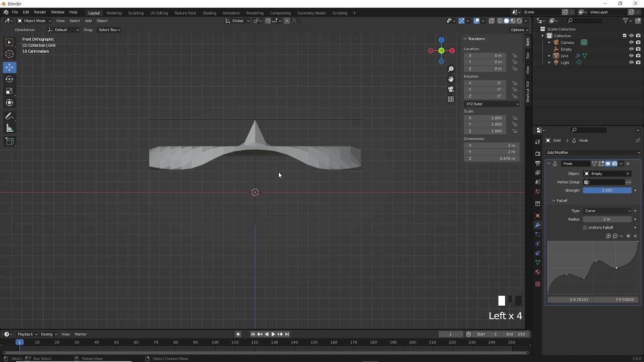This screenshot has height=362, width=644.
Task: Clear the Hook object field Empty
Action: 628,173
